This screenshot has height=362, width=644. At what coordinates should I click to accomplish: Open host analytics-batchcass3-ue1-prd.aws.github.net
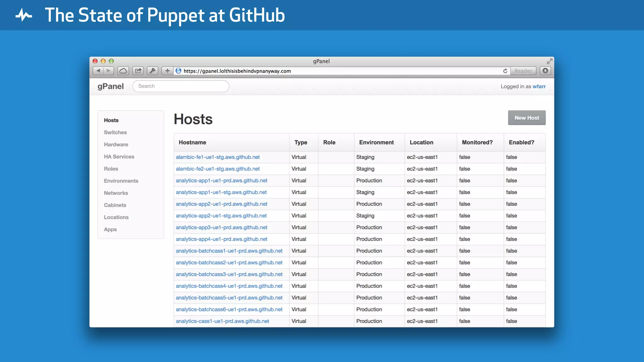[229, 274]
